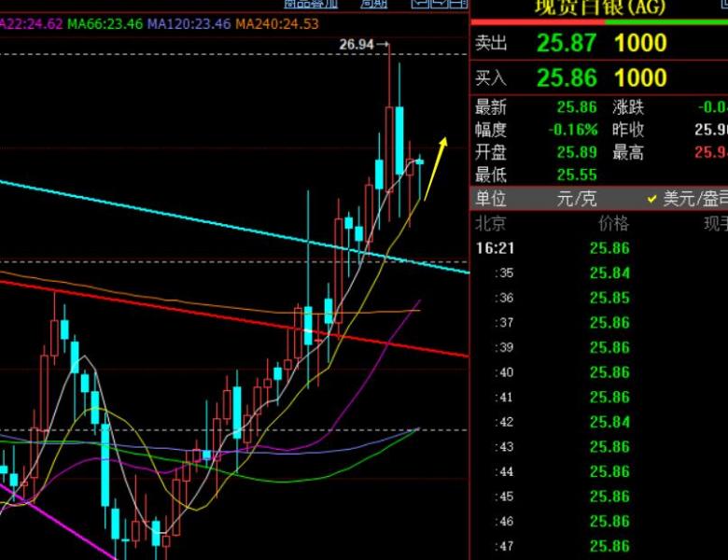
Task: Select the :39 tick row
Action: pos(599,347)
